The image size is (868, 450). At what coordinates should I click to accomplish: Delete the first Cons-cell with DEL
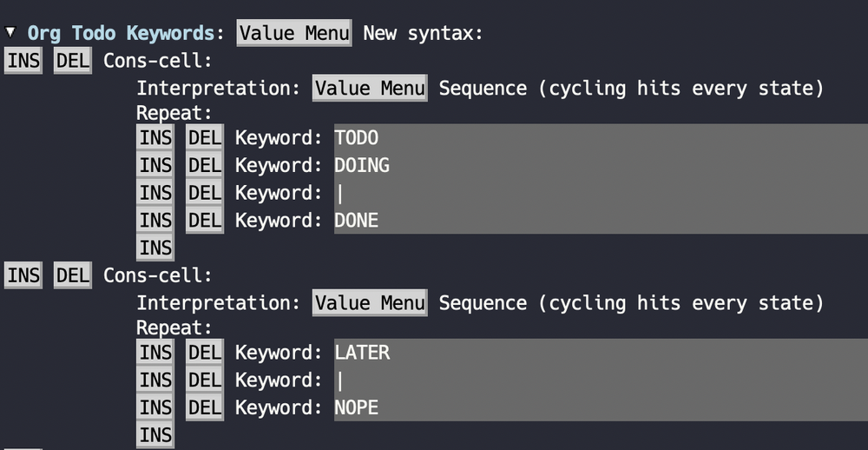click(x=72, y=61)
